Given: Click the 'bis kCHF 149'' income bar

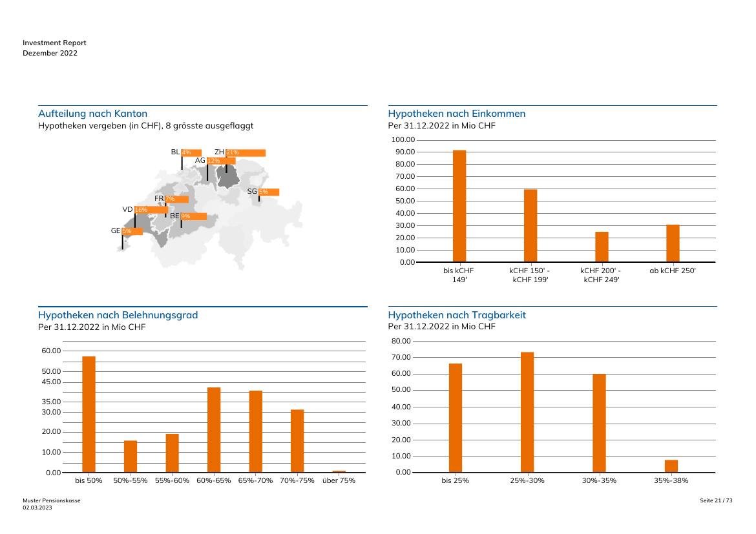Looking at the screenshot, I should pyautogui.click(x=459, y=206).
